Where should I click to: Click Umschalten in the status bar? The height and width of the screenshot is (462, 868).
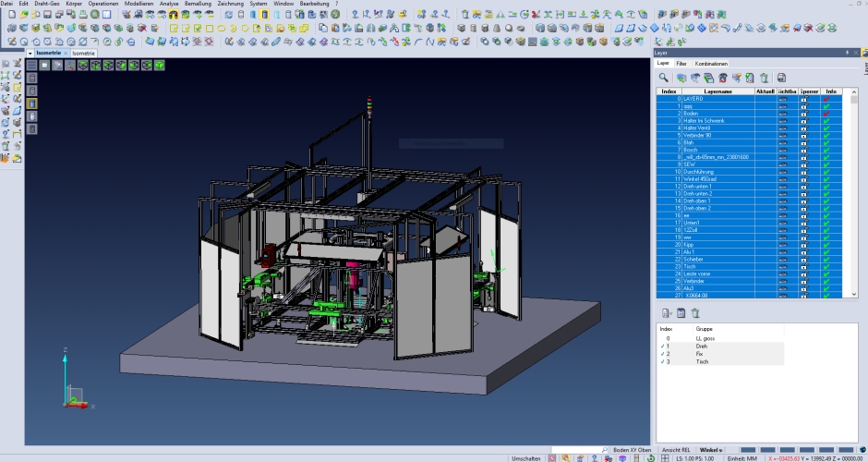tap(526, 458)
